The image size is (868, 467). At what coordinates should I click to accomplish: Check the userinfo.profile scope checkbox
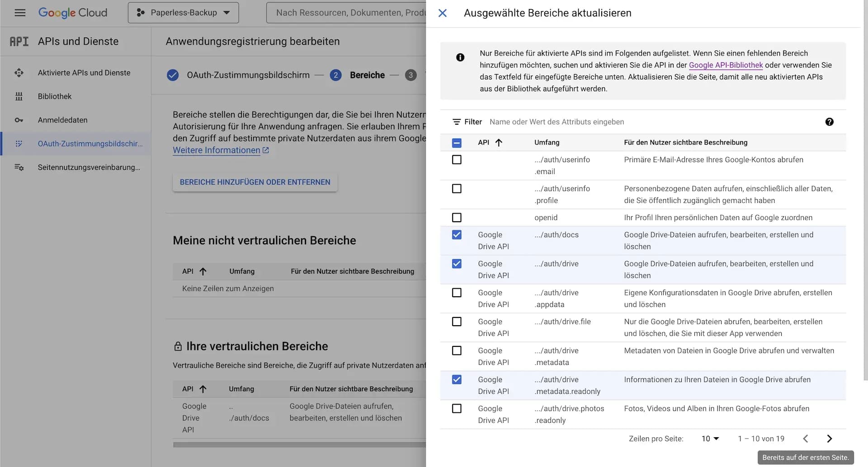tap(457, 189)
